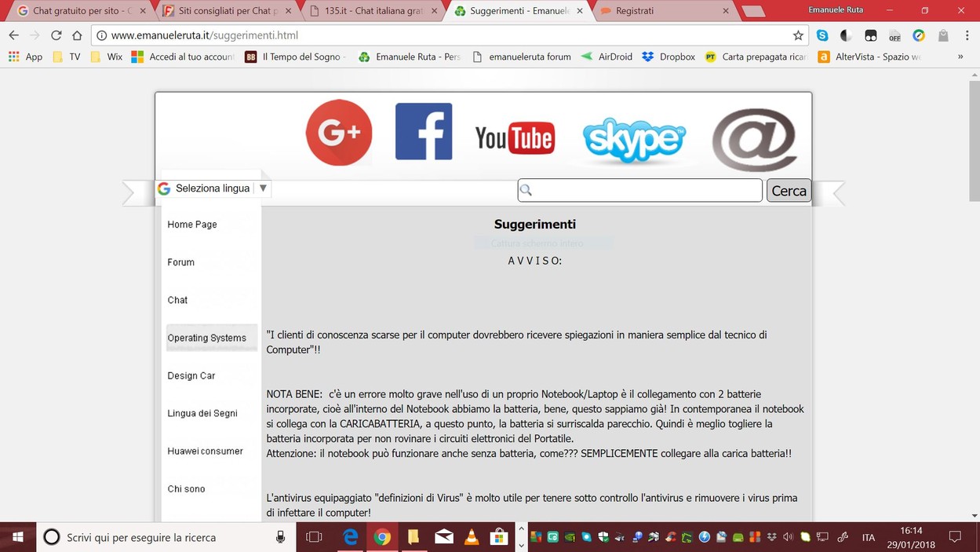Click the Cerca search button
The width and height of the screenshot is (980, 552).
click(789, 191)
